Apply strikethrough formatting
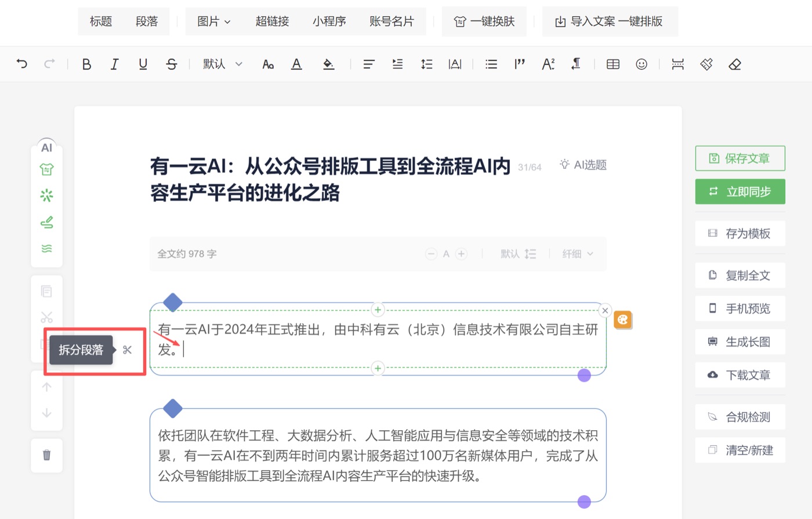 [172, 64]
